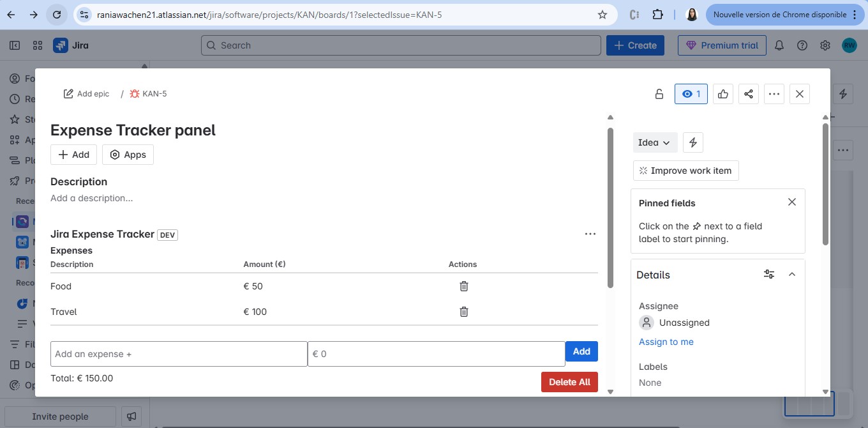Open the issue's three-dot actions menu

click(774, 94)
